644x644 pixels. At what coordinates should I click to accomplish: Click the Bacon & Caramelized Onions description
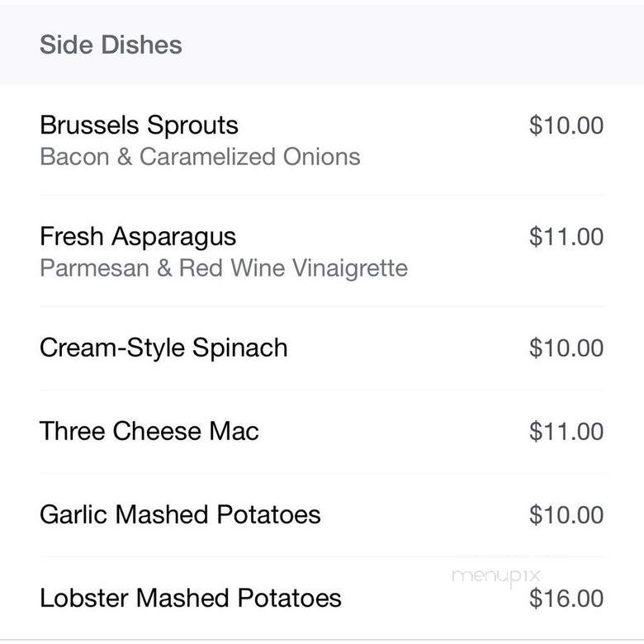(200, 157)
